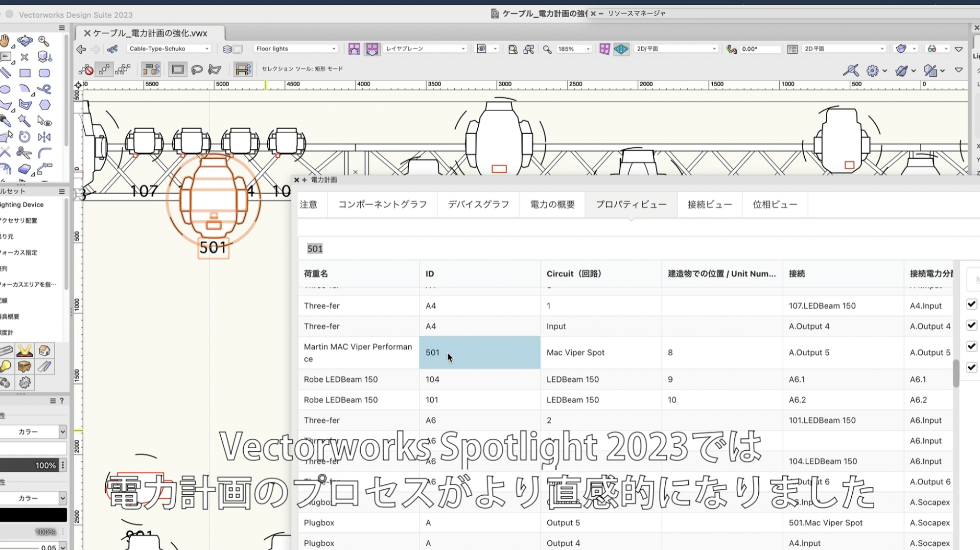980x550 pixels.
Task: Select the Arc tool
Action: pos(24,90)
